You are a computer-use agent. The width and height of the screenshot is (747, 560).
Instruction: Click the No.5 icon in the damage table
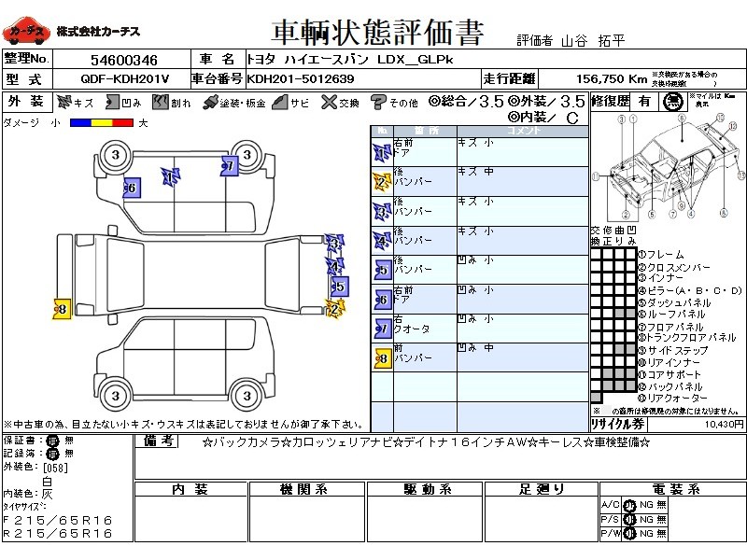point(383,271)
